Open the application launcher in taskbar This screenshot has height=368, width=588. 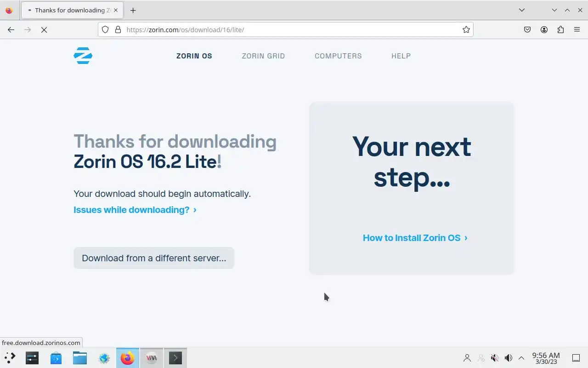pyautogui.click(x=10, y=357)
